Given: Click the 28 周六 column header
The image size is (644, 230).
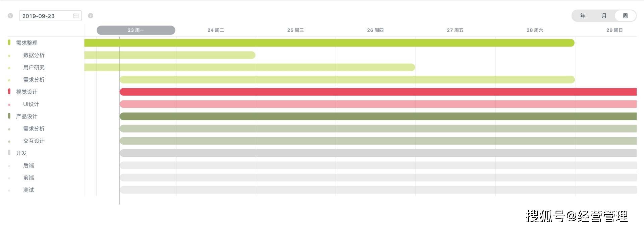Looking at the screenshot, I should (x=535, y=30).
